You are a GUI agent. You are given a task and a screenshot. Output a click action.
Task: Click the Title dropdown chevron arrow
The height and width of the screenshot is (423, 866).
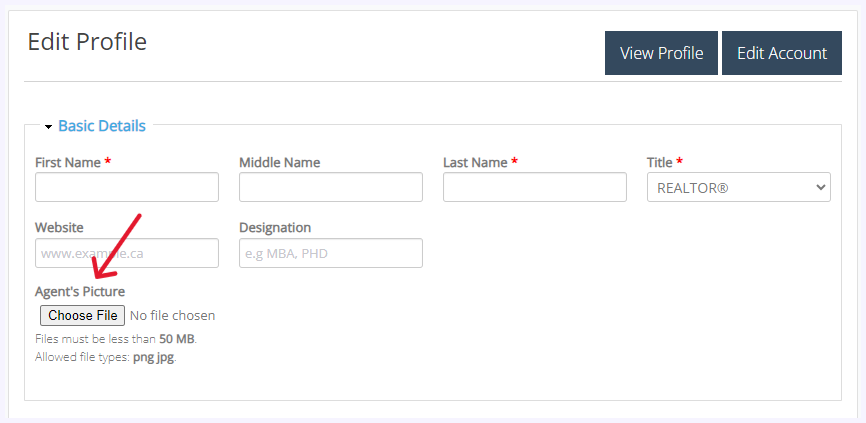820,187
